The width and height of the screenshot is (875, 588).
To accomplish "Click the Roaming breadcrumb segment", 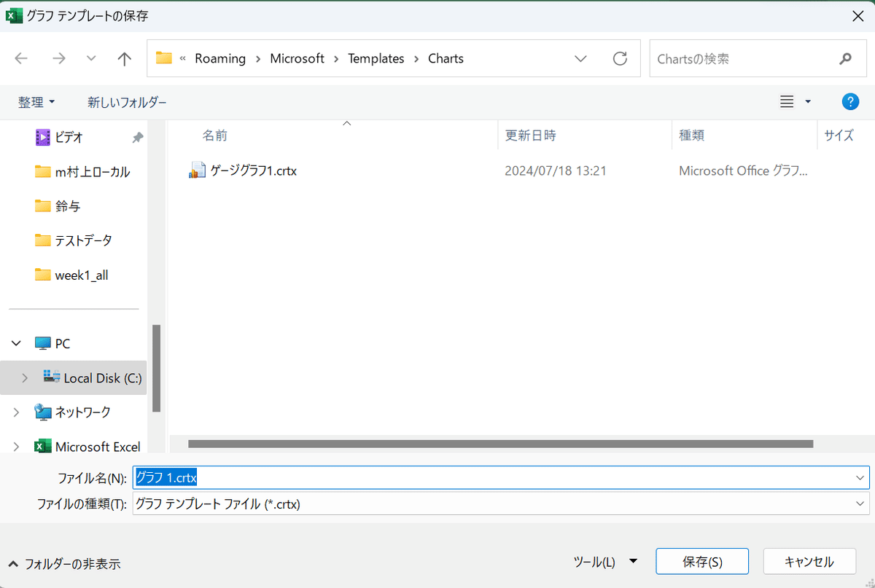I will pyautogui.click(x=220, y=59).
